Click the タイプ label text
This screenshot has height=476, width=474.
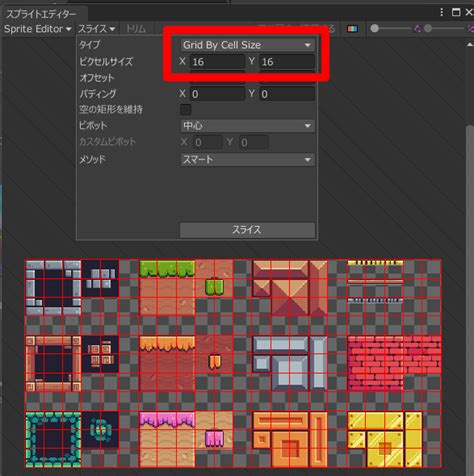[x=89, y=45]
